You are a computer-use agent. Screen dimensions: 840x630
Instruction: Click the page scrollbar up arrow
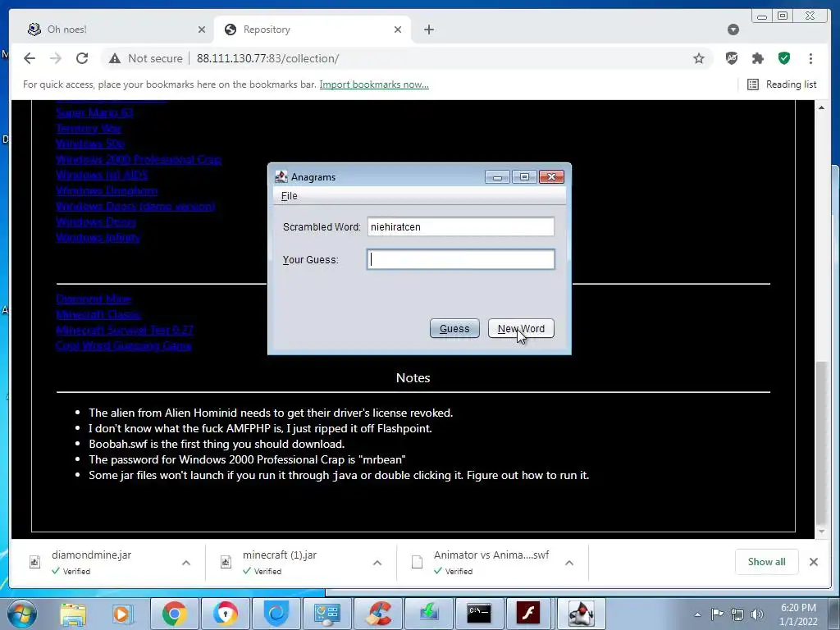pos(821,107)
